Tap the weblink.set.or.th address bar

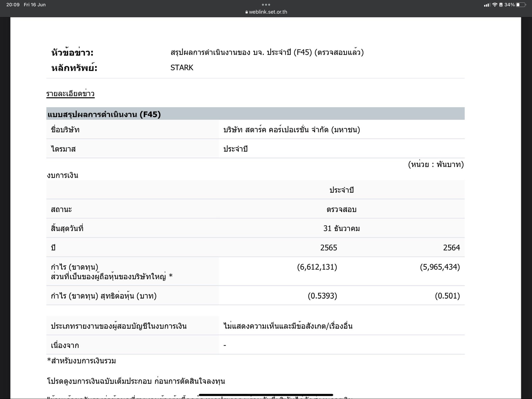pyautogui.click(x=268, y=12)
